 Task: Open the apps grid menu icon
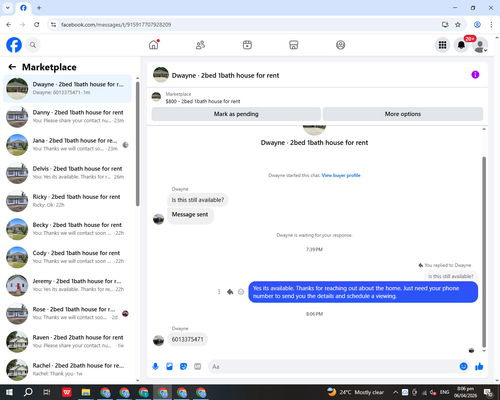click(442, 45)
